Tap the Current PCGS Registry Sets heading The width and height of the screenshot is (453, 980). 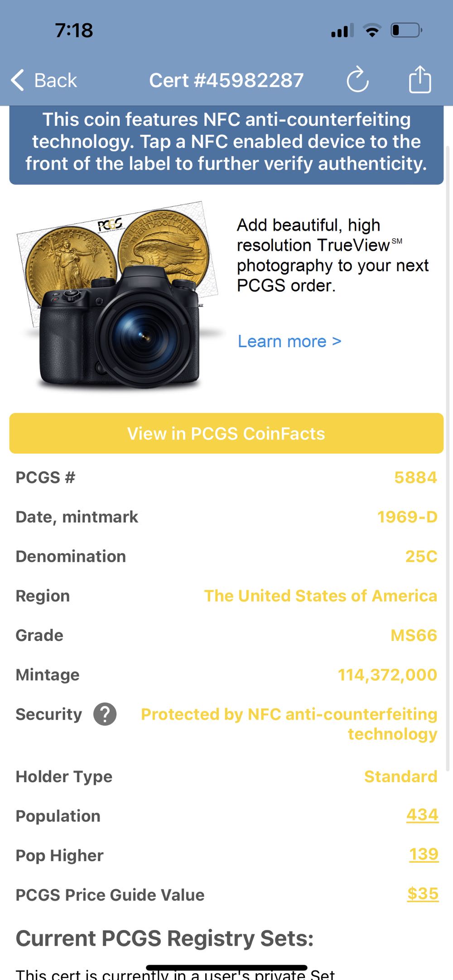click(x=164, y=938)
